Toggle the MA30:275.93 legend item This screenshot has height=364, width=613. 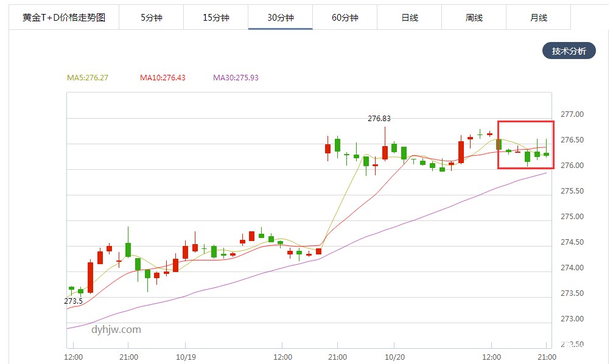click(x=236, y=78)
